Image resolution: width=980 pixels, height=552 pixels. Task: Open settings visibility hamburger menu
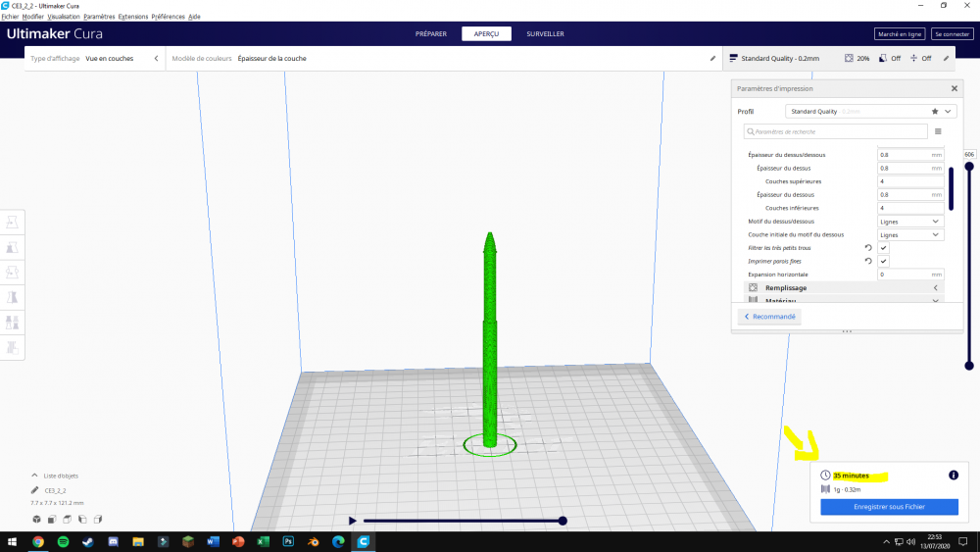(938, 131)
